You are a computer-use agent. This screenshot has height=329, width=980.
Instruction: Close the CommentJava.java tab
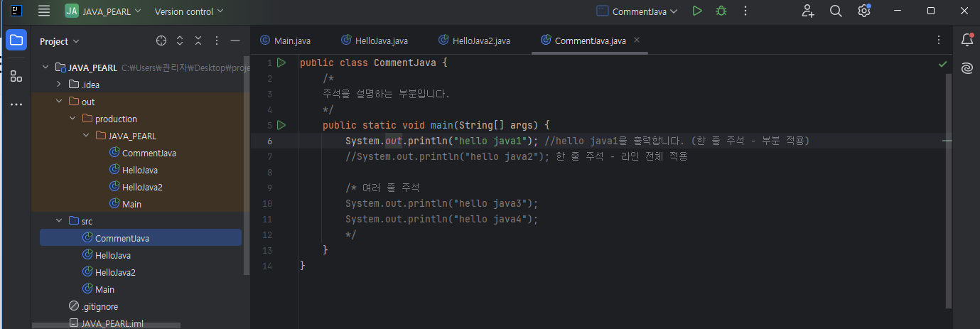point(637,41)
